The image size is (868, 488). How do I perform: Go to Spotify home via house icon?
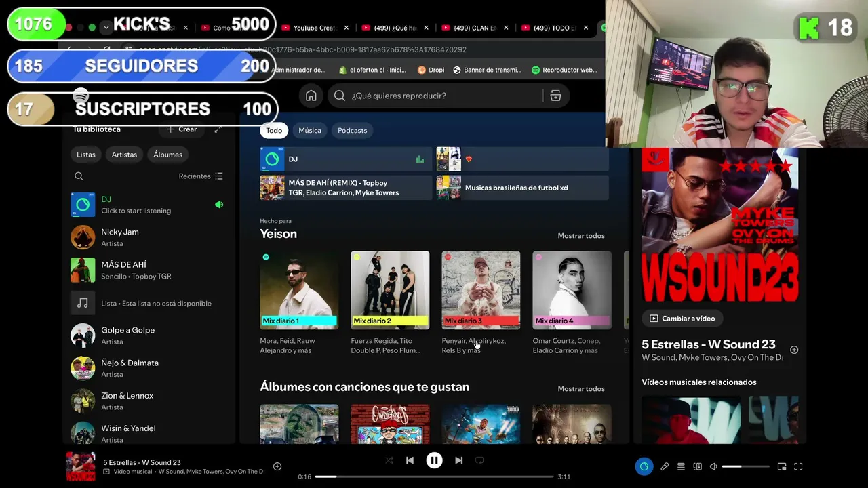[x=311, y=96]
